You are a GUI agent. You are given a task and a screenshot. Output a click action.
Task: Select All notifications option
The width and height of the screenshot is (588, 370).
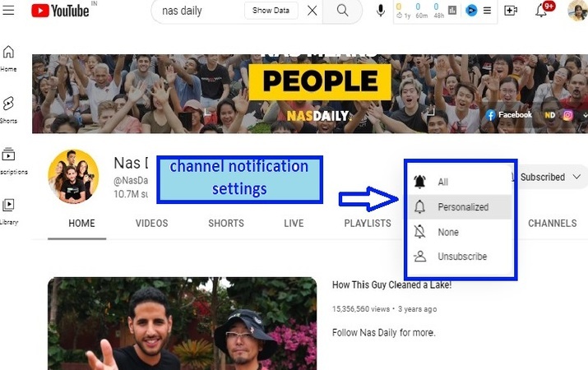[460, 182]
